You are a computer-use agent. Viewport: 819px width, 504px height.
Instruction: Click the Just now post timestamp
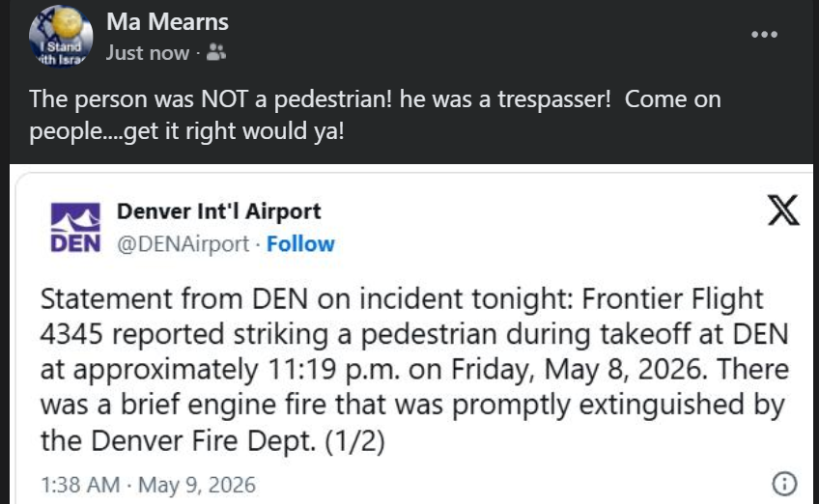click(148, 53)
